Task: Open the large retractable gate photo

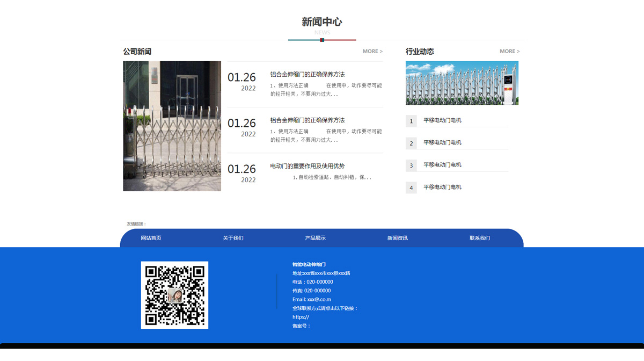Action: pos(172,126)
